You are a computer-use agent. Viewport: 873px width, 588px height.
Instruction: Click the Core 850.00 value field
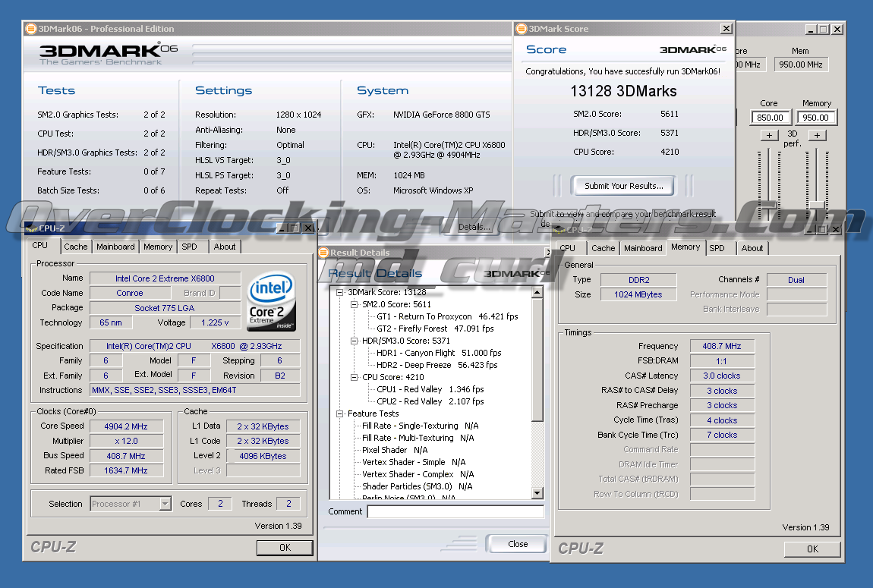pos(770,118)
